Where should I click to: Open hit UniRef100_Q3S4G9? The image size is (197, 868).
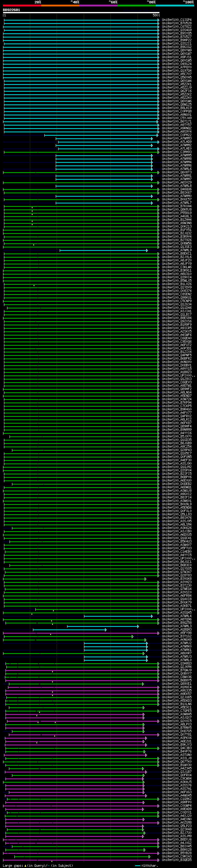(176, 30)
